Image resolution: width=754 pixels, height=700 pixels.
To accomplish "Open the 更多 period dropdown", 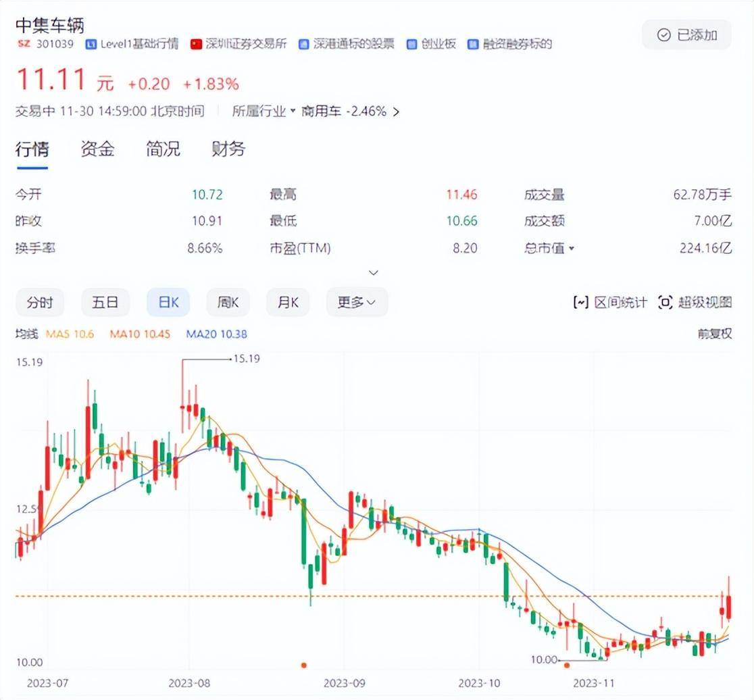I will click(357, 303).
